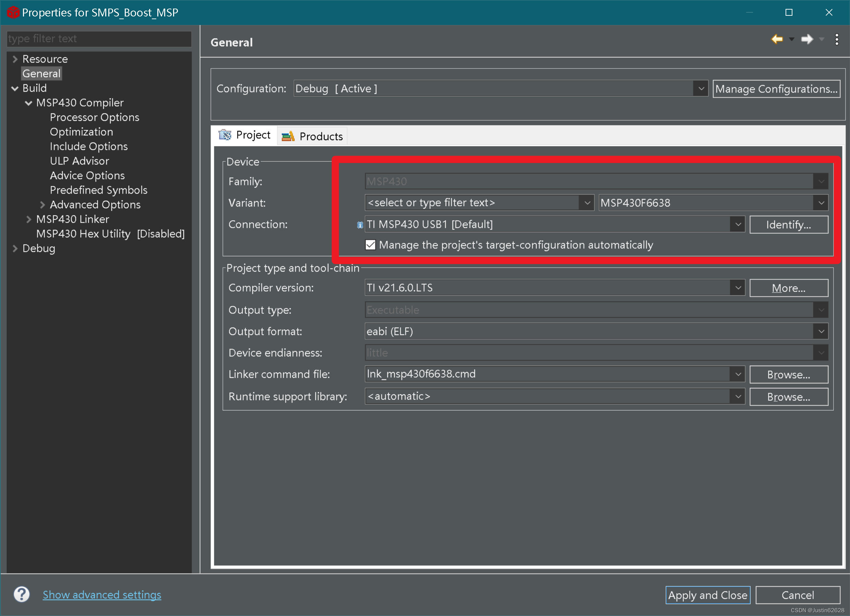The width and height of the screenshot is (850, 616).
Task: Collapse the MSP430 Compiler tree node
Action: (x=28, y=103)
